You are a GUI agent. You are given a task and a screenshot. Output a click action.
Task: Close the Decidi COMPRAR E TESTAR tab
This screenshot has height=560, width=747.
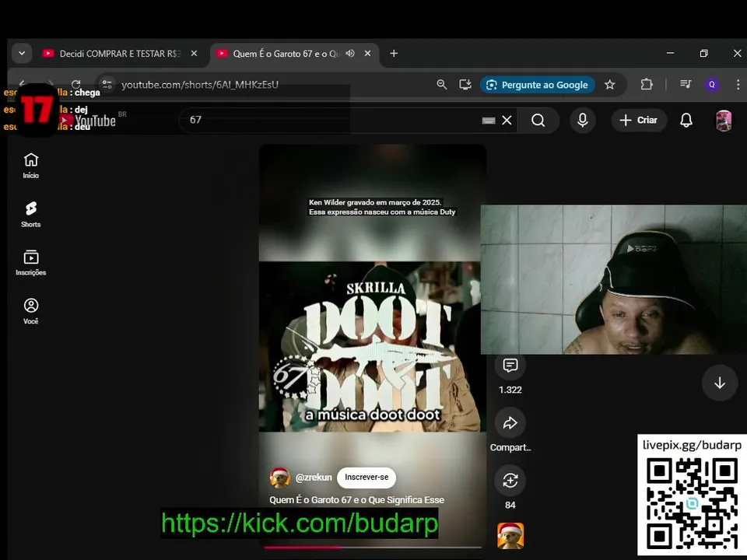tap(194, 54)
